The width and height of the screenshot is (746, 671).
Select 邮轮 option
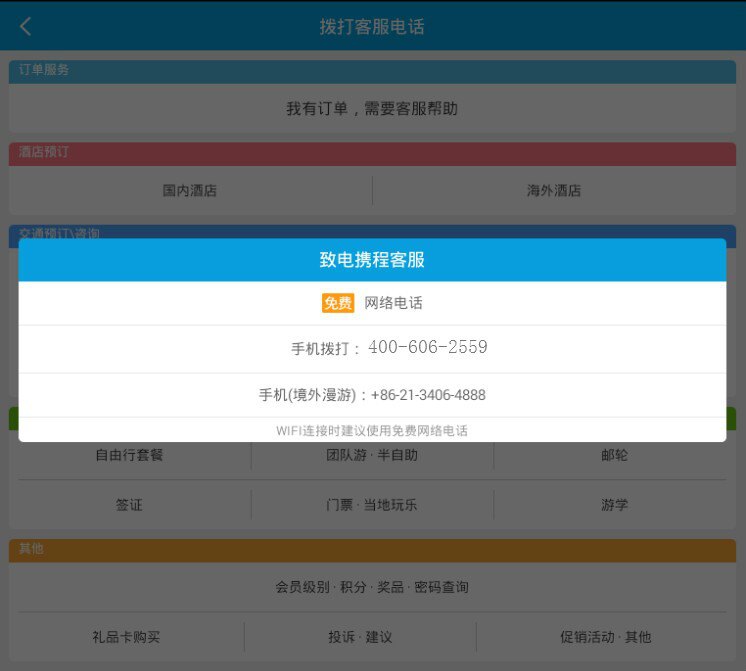coord(614,455)
